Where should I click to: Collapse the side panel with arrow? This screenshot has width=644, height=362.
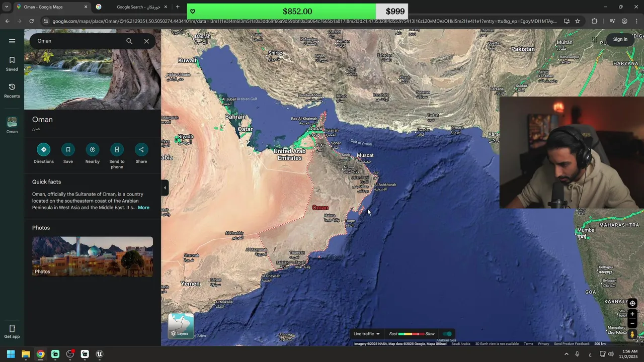pos(165,188)
